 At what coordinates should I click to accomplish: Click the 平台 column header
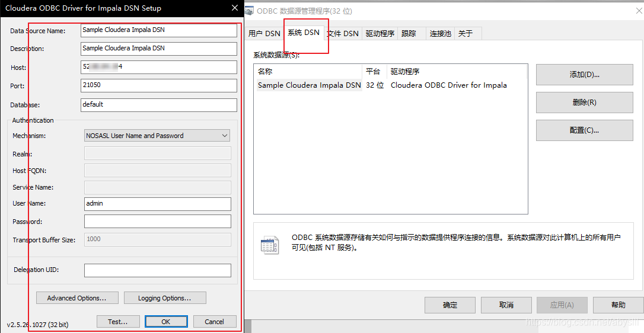(375, 72)
